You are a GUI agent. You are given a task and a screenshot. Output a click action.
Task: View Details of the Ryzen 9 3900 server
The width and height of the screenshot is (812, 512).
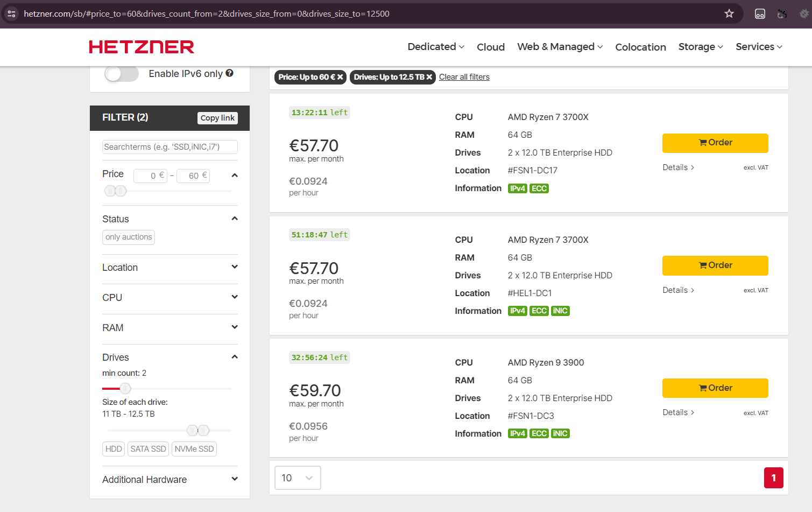[678, 412]
